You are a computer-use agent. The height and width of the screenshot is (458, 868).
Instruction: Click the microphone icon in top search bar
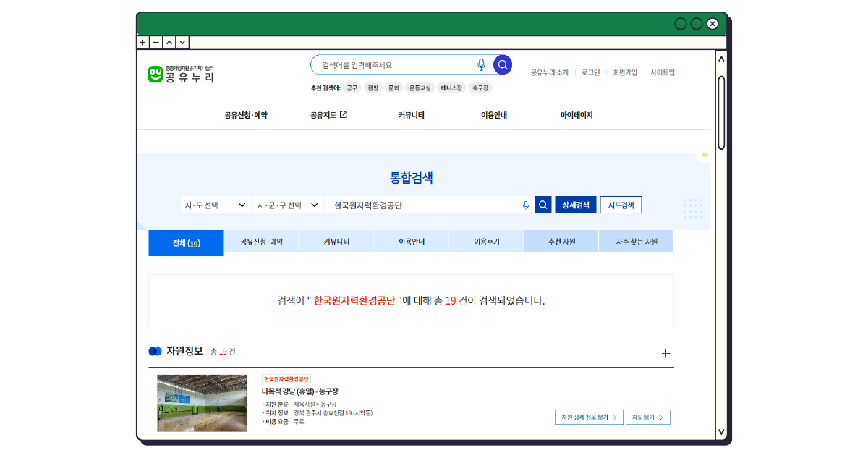481,65
